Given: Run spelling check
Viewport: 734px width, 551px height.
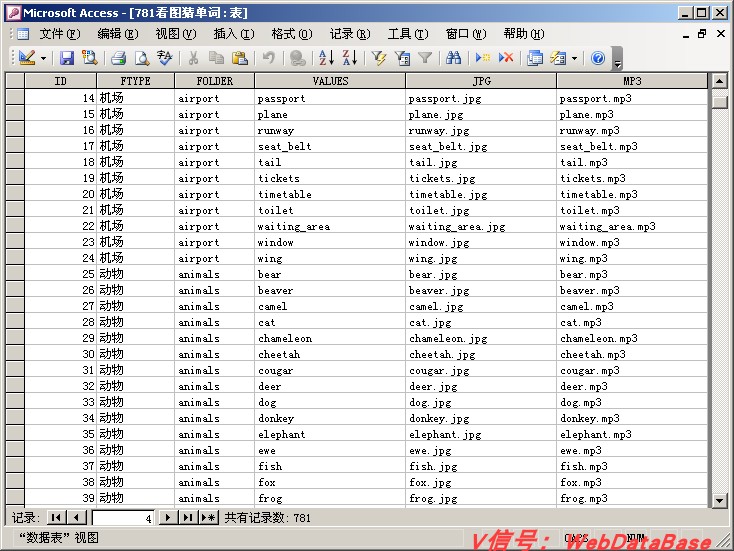Looking at the screenshot, I should pos(165,58).
